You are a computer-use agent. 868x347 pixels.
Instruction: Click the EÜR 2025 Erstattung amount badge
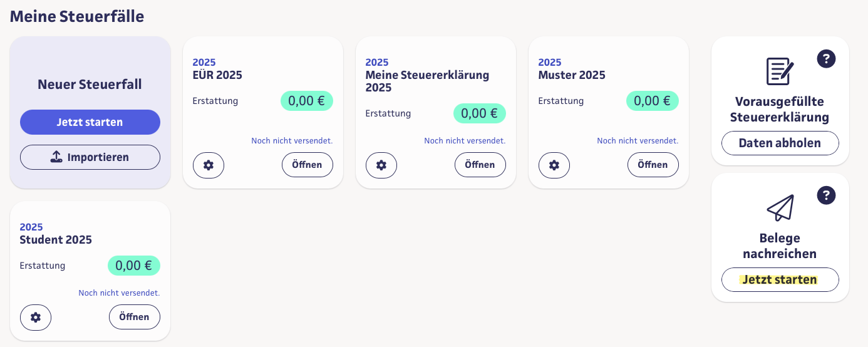307,101
